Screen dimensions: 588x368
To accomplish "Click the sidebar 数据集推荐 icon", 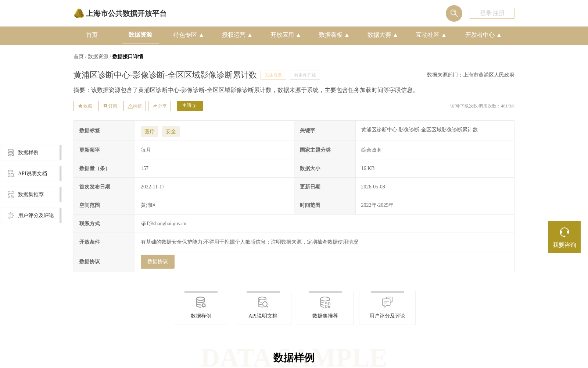I will click(11, 194).
